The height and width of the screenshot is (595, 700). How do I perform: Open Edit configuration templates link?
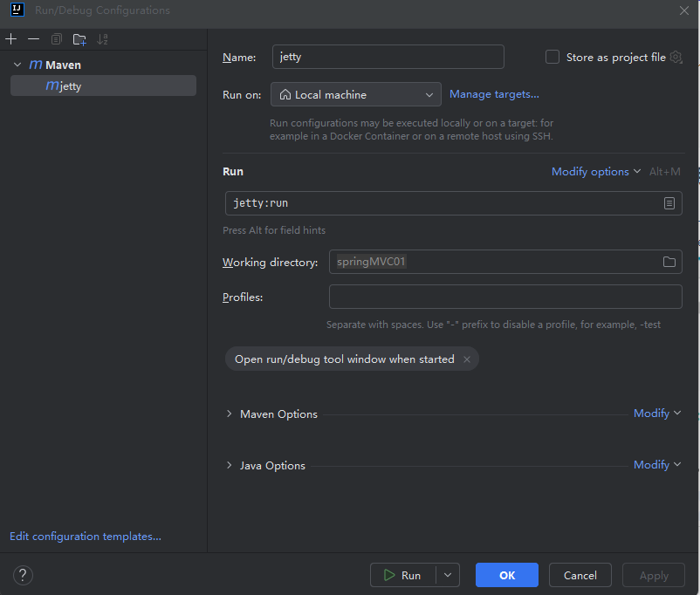86,536
